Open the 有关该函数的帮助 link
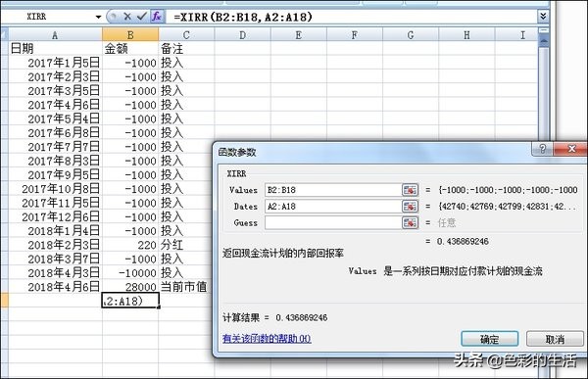 (x=267, y=339)
